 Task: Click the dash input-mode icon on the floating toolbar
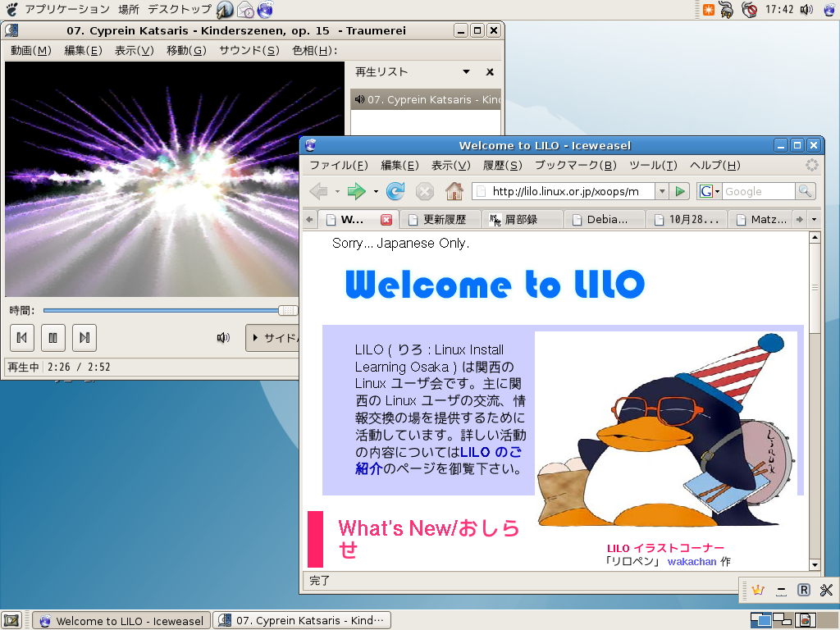coord(781,591)
